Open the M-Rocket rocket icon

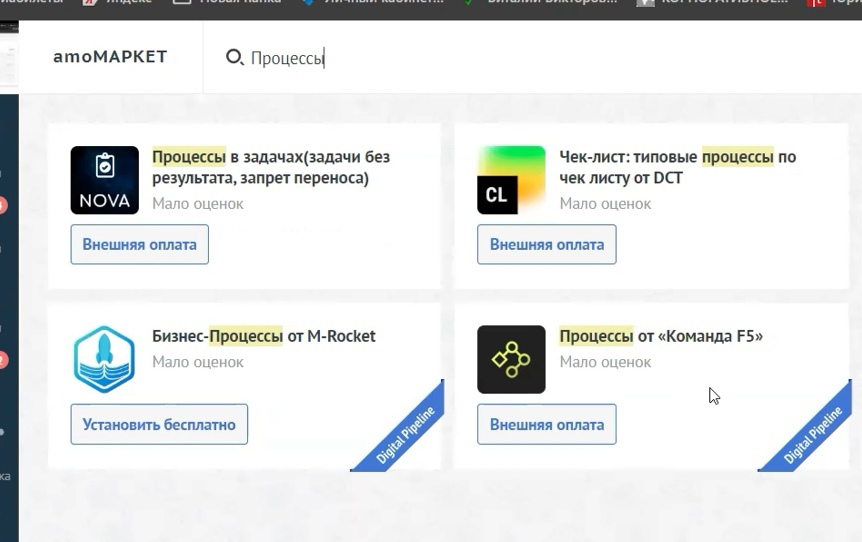pos(104,360)
